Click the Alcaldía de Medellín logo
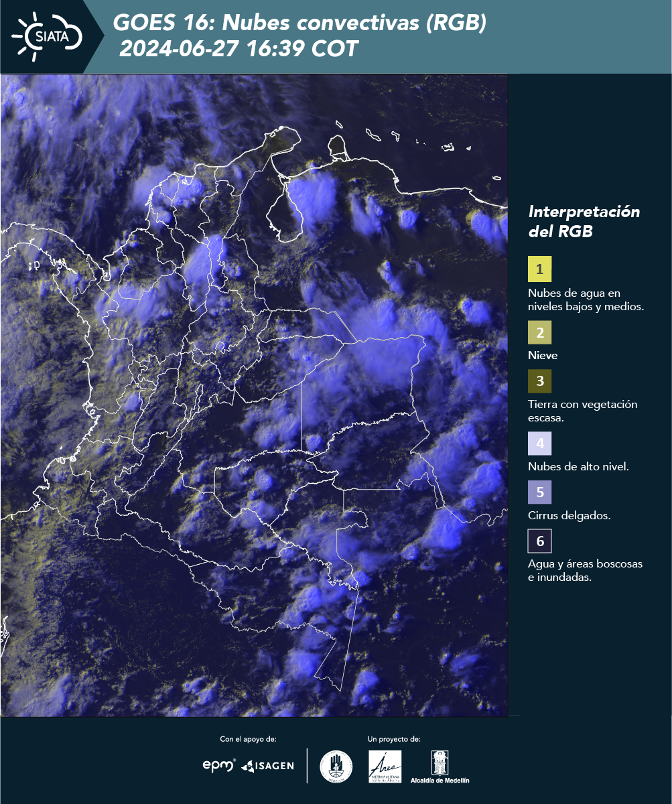This screenshot has height=804, width=672. [440, 766]
